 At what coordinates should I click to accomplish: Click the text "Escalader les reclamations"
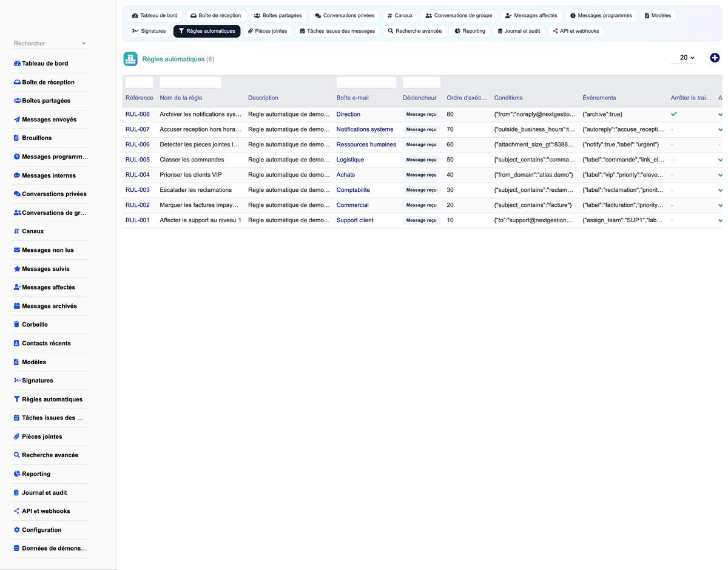(x=196, y=190)
